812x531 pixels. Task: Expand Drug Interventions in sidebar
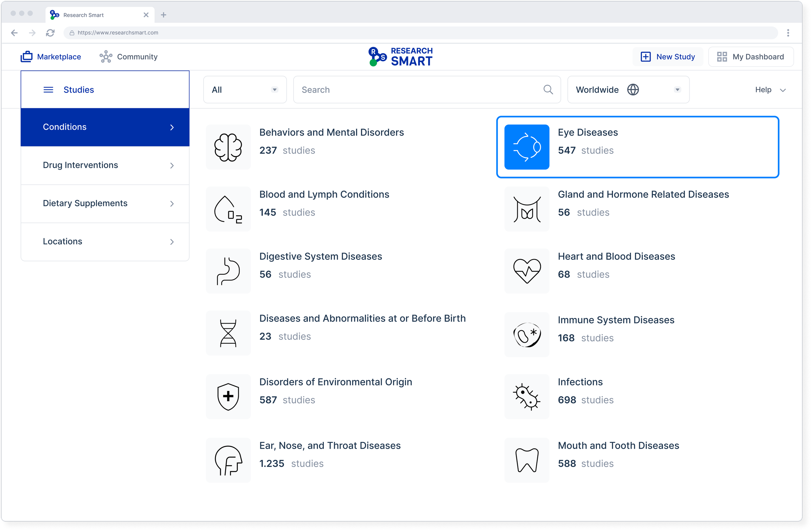tap(105, 165)
